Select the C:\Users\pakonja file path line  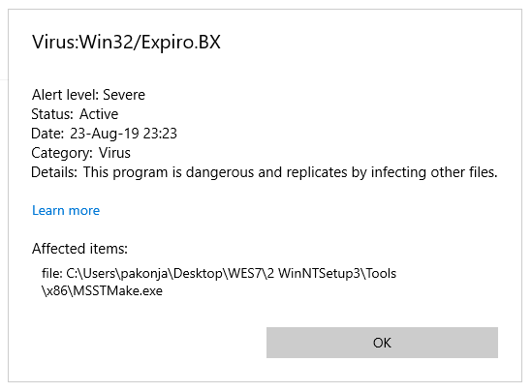[x=219, y=273]
